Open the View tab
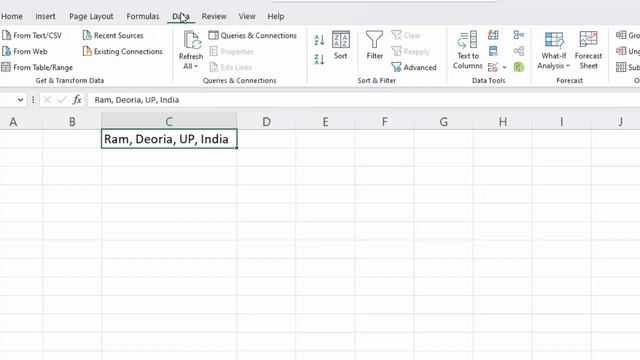640x360 pixels. 247,16
